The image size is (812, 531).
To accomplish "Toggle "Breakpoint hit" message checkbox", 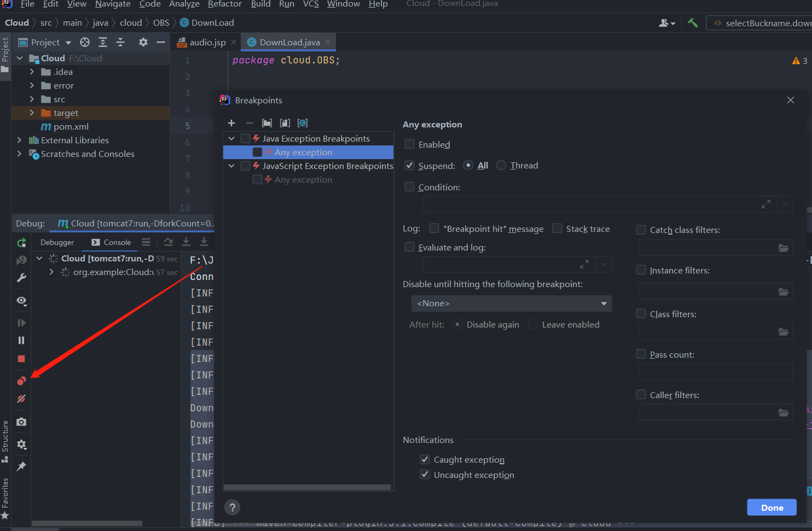I will (x=434, y=228).
